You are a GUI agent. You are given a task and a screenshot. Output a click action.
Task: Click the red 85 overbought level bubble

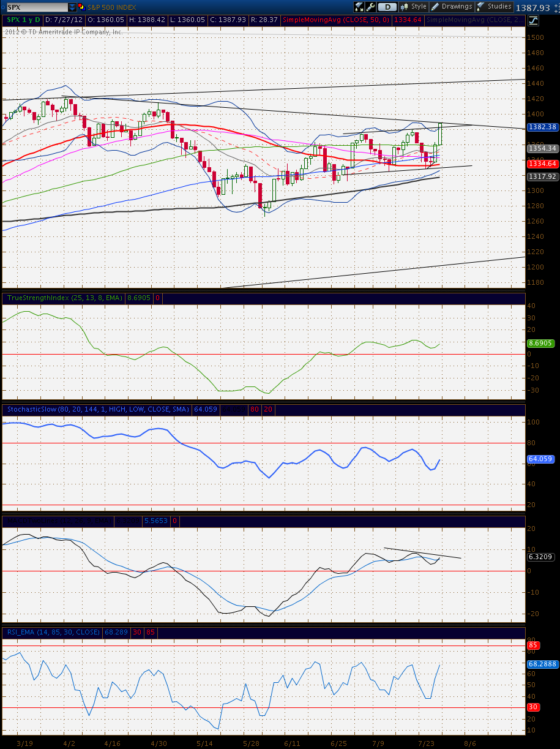pyautogui.click(x=533, y=645)
